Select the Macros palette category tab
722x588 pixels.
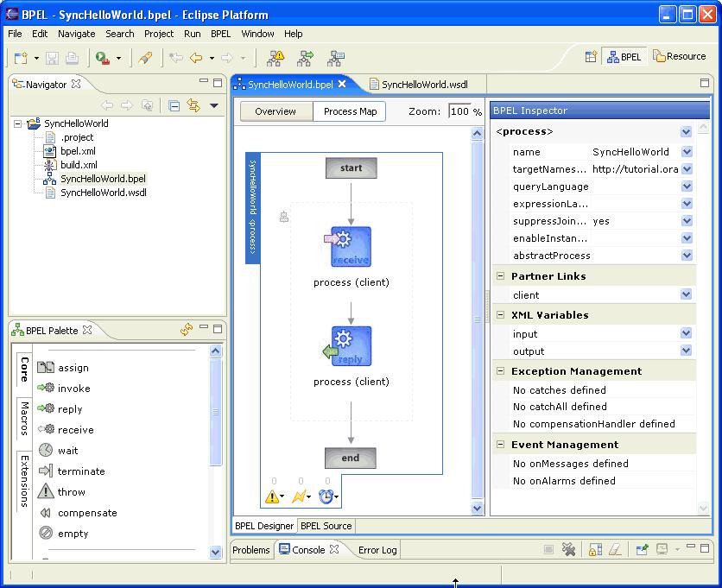pyautogui.click(x=24, y=418)
